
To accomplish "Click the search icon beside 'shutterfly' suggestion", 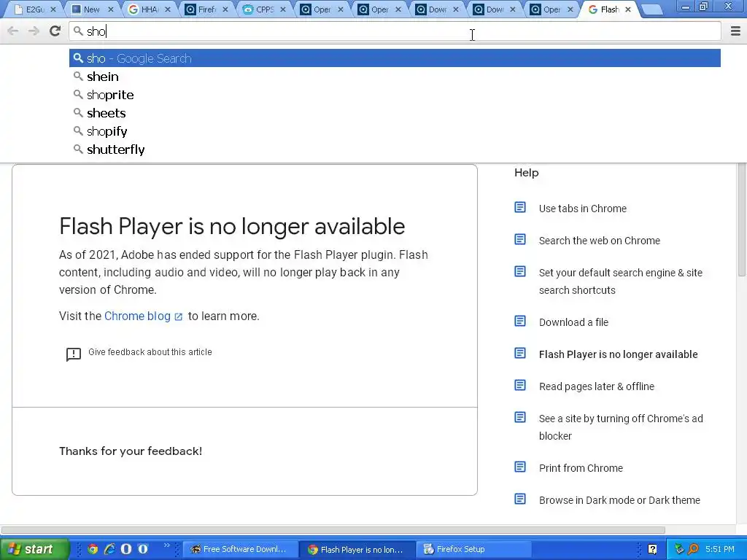I will coord(78,149).
